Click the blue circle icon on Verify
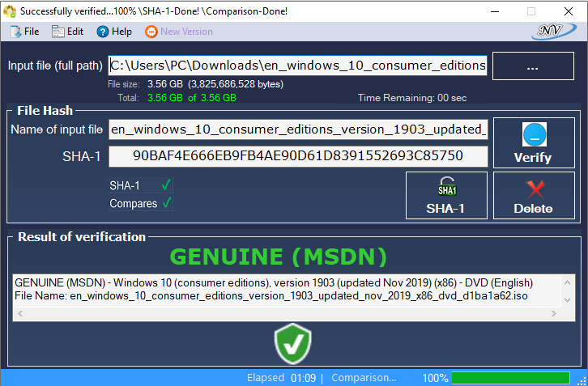The image size is (588, 386). (x=535, y=134)
